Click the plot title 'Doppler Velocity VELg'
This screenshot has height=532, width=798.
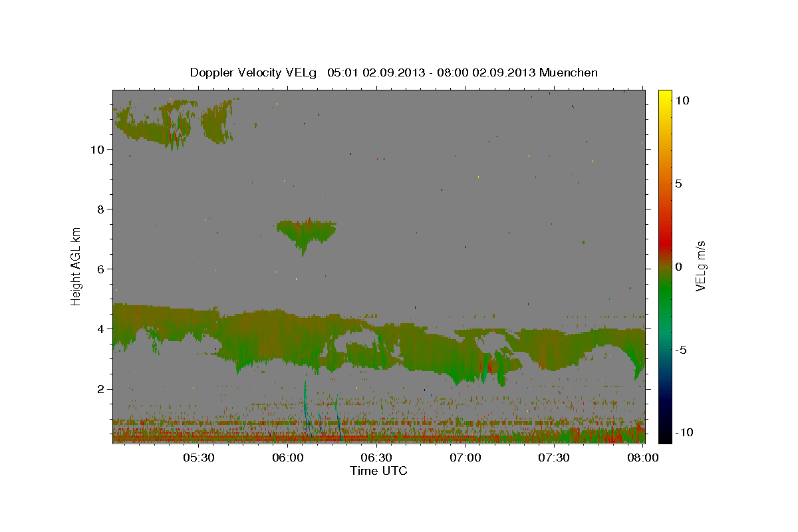[254, 72]
